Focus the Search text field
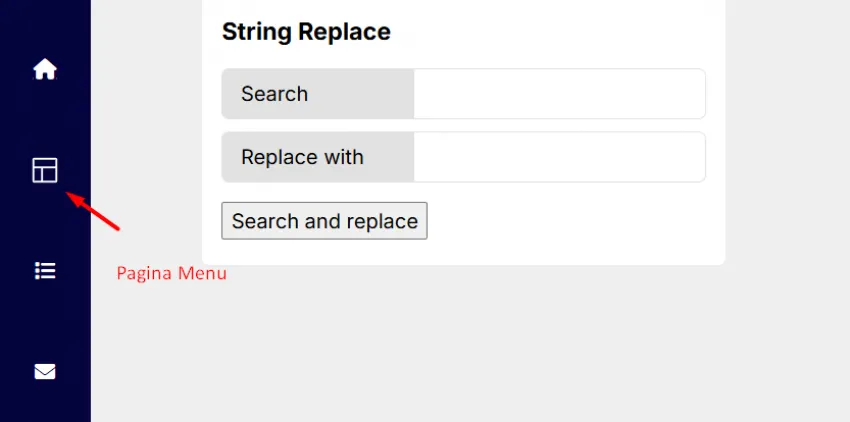This screenshot has width=850, height=422. point(559,94)
